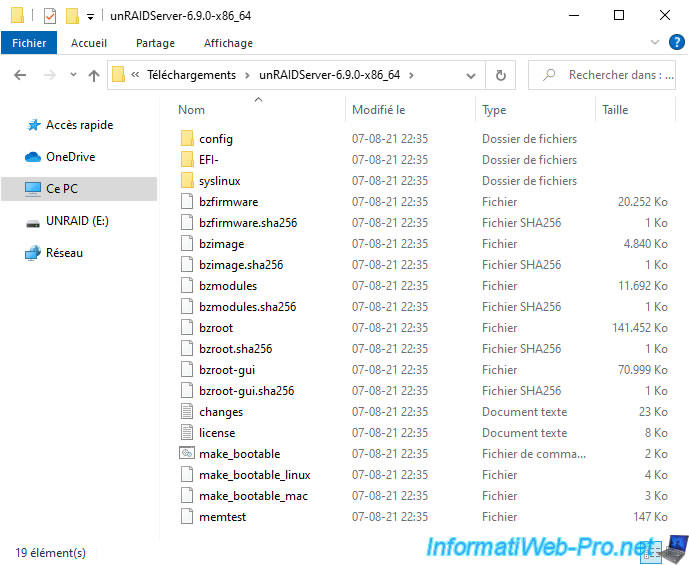Select the syslinux folder
This screenshot has height=565, width=689.
coord(220,181)
